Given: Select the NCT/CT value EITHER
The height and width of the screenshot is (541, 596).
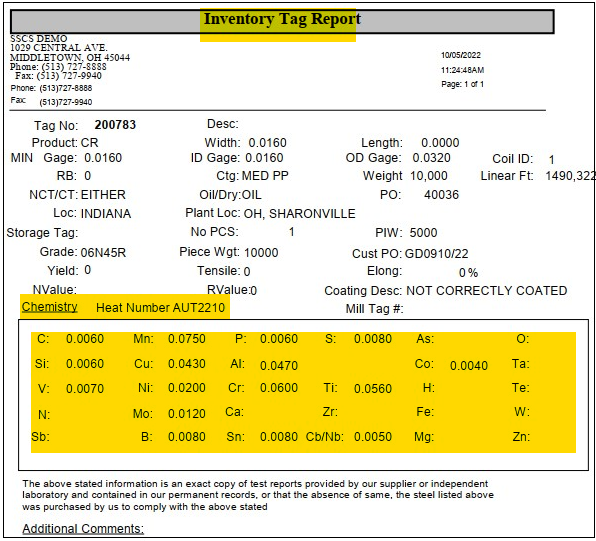Looking at the screenshot, I should [x=103, y=195].
